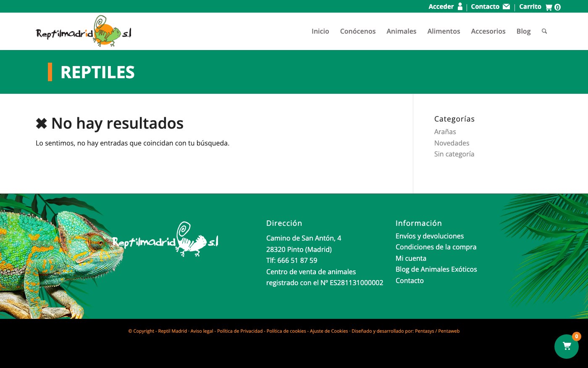Open the Accesorios menu
Viewport: 588px width, 368px height.
coord(488,31)
